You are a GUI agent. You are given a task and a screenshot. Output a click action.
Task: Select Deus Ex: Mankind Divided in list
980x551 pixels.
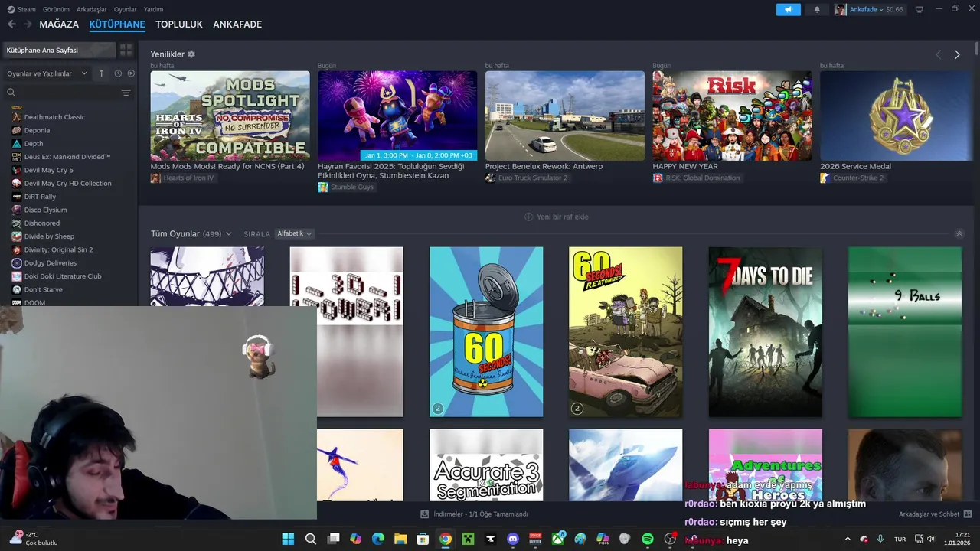pyautogui.click(x=69, y=157)
